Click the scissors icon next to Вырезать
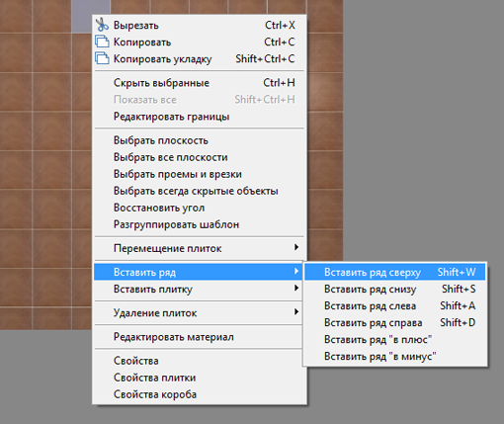The image size is (504, 424). coord(102,25)
